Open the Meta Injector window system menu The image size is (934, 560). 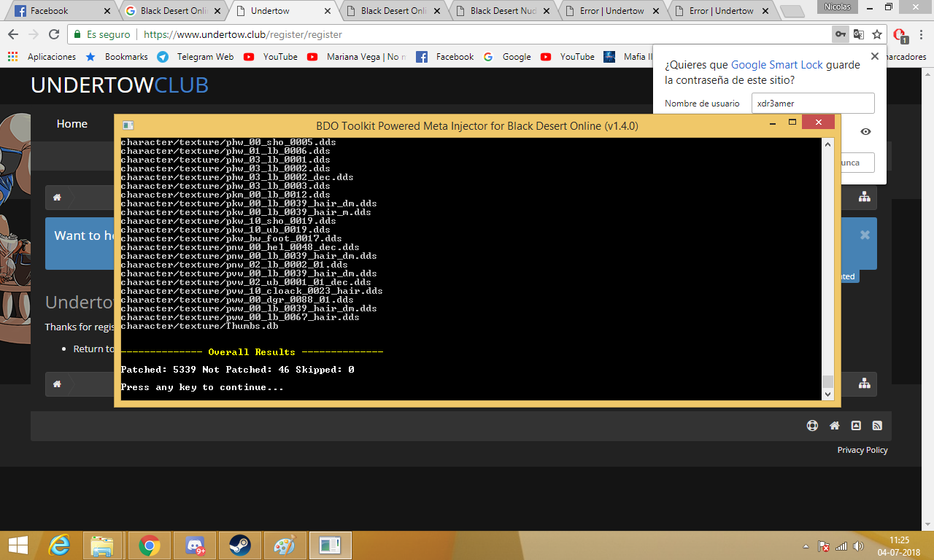128,125
